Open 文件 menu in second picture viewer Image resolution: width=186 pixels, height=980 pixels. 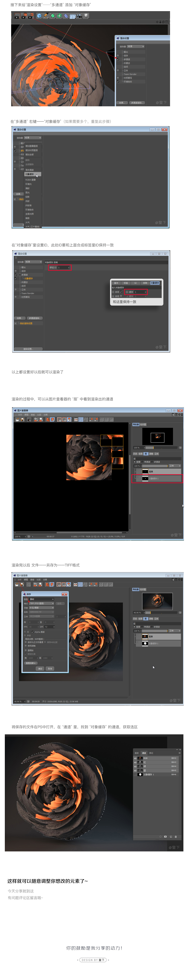pos(20,579)
